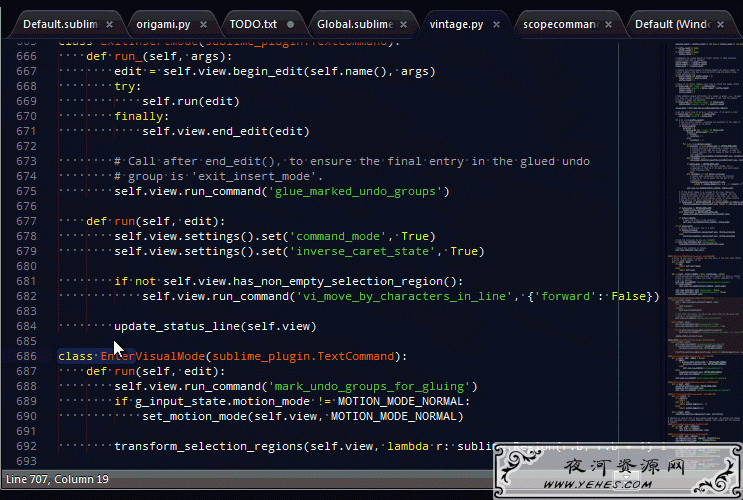
Task: Click sublime_plugin.TextCommand on line 686
Action: pyautogui.click(x=303, y=356)
